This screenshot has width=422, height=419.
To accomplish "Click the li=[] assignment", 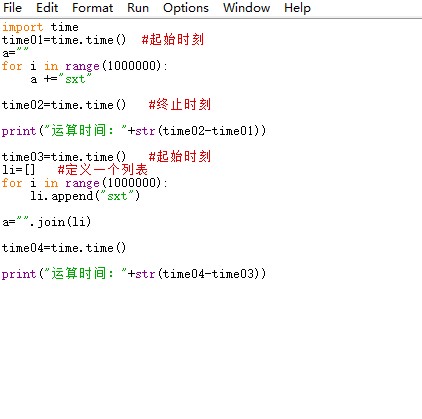I will 18,170.
